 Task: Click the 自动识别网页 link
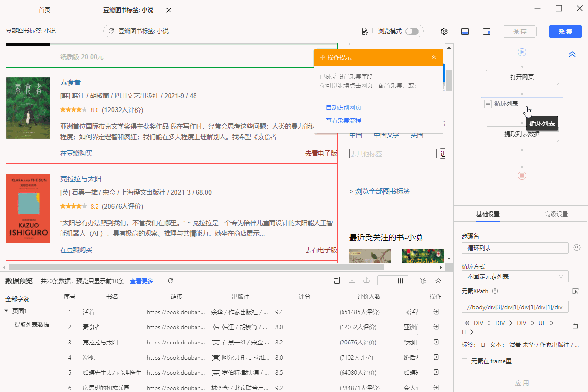coord(343,107)
